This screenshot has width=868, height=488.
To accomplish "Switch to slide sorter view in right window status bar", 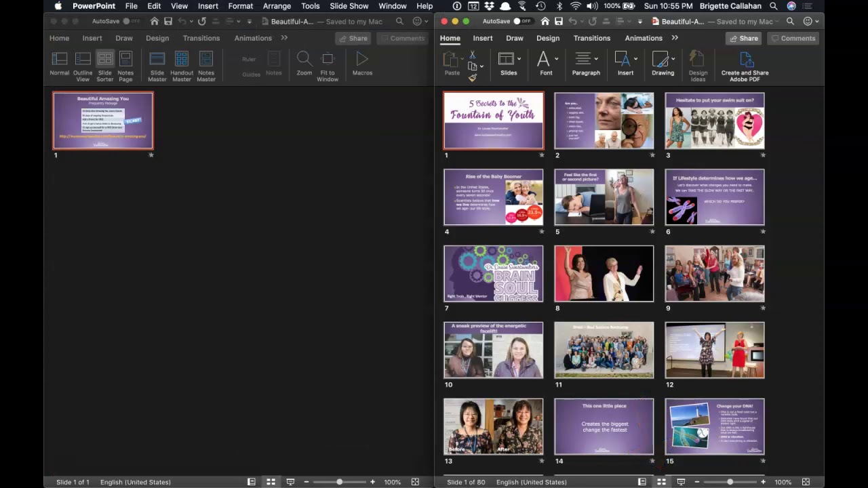I will (661, 482).
